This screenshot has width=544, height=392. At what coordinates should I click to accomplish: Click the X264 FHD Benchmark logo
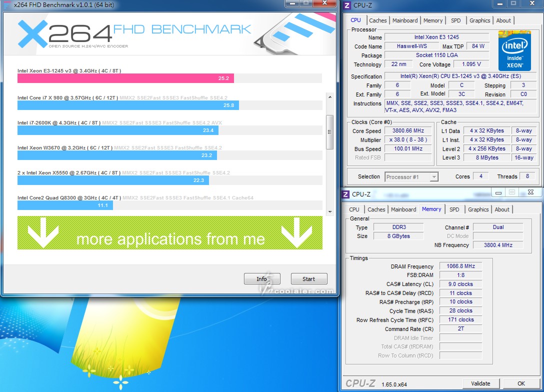(134, 33)
